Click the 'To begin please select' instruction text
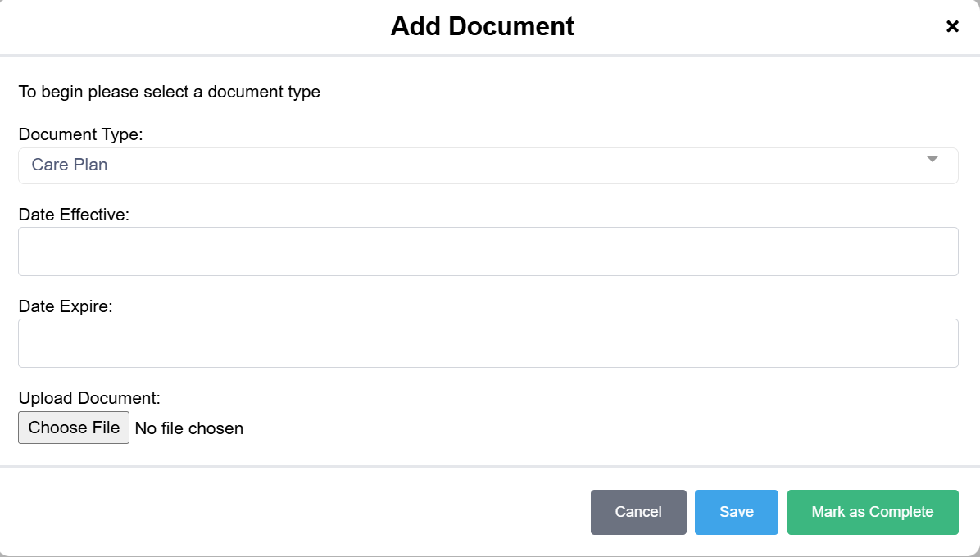Screen dimensions: 980x557 point(169,92)
